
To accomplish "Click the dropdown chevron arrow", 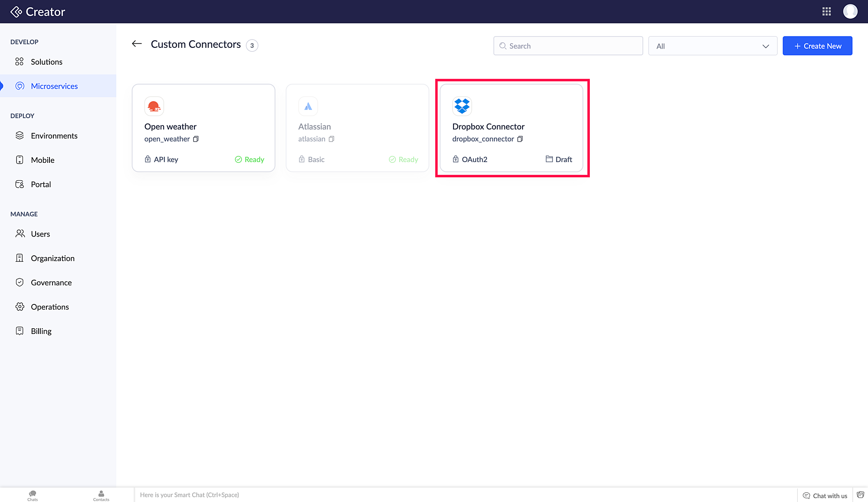I will [x=766, y=46].
